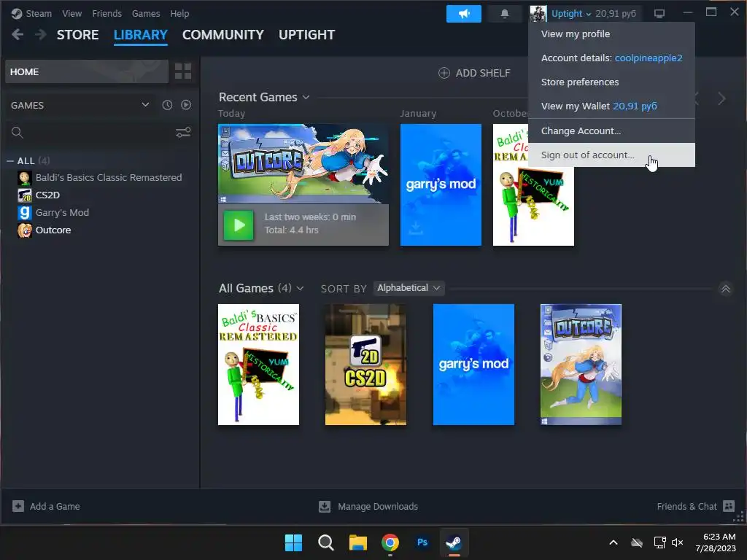The width and height of the screenshot is (747, 560).
Task: Click the forward navigation arrow
Action: [x=41, y=34]
